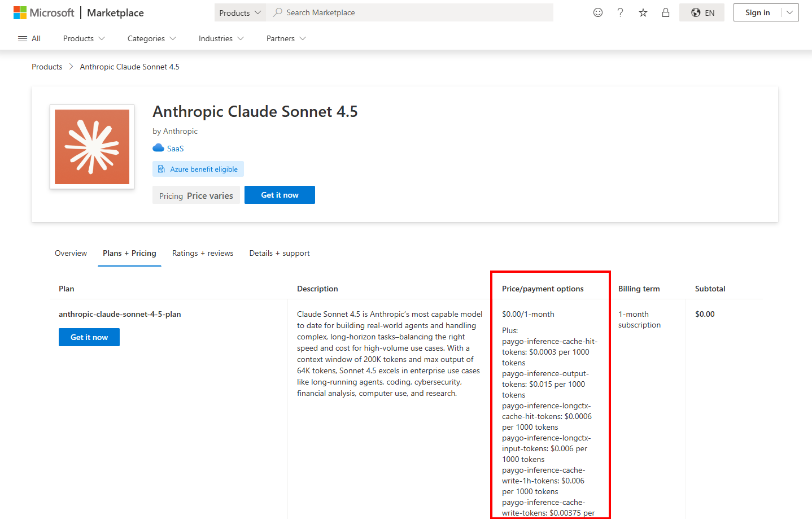Click the anthropic-claude-sonnet-4-5-plan name

[120, 314]
